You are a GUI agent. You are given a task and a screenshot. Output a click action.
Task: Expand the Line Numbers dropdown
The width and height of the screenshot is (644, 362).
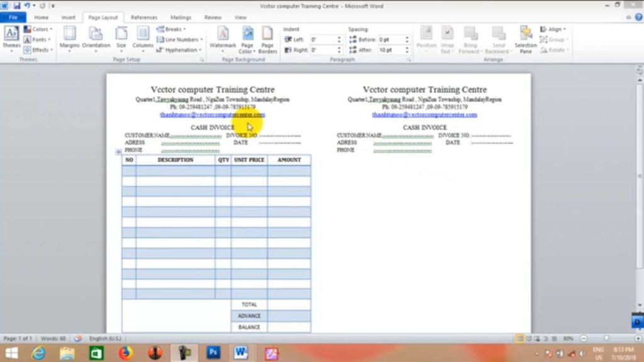point(180,40)
